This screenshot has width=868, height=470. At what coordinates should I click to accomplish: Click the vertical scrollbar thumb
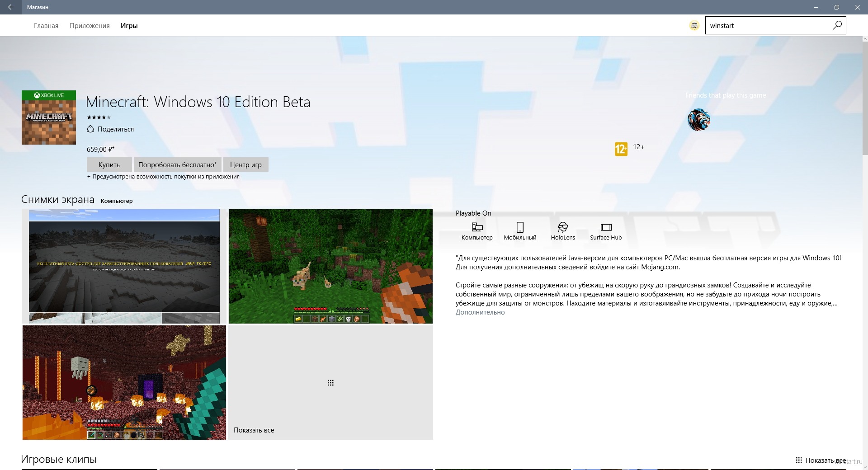pos(865,98)
